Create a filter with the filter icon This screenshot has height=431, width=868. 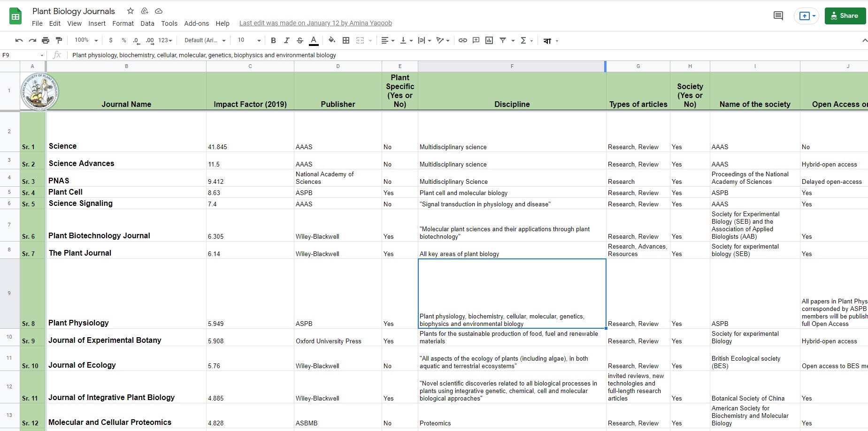(x=503, y=40)
